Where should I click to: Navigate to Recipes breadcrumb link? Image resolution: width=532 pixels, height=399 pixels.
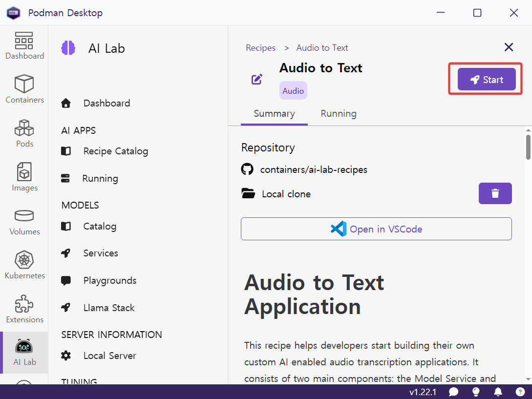260,48
